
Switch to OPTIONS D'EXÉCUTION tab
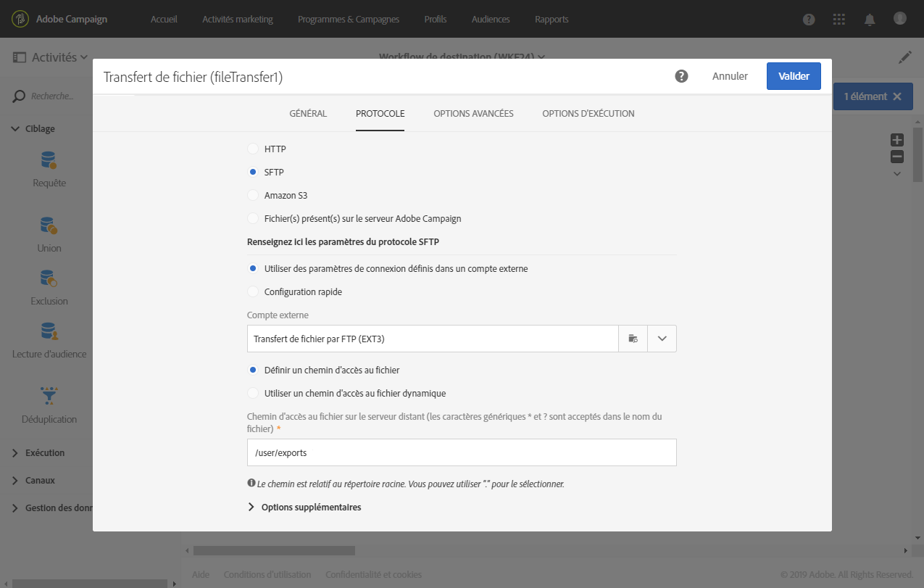click(588, 114)
